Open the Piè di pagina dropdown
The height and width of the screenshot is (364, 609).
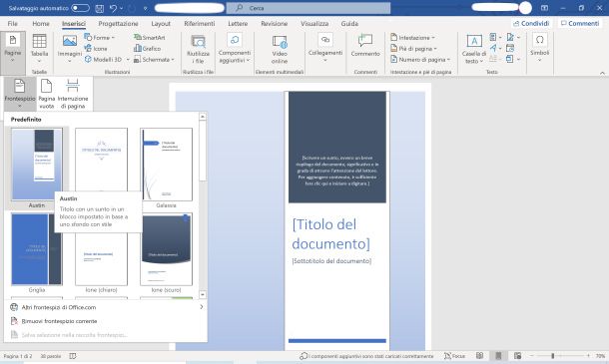pos(413,49)
